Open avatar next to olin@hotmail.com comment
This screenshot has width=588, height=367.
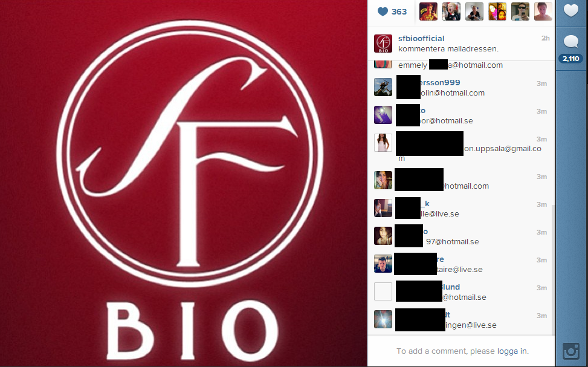[x=383, y=87]
